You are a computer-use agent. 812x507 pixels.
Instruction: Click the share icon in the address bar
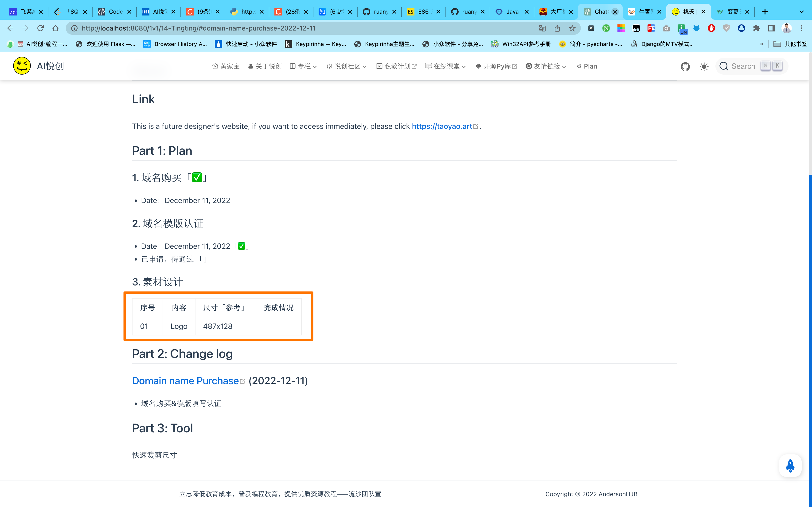tap(558, 28)
